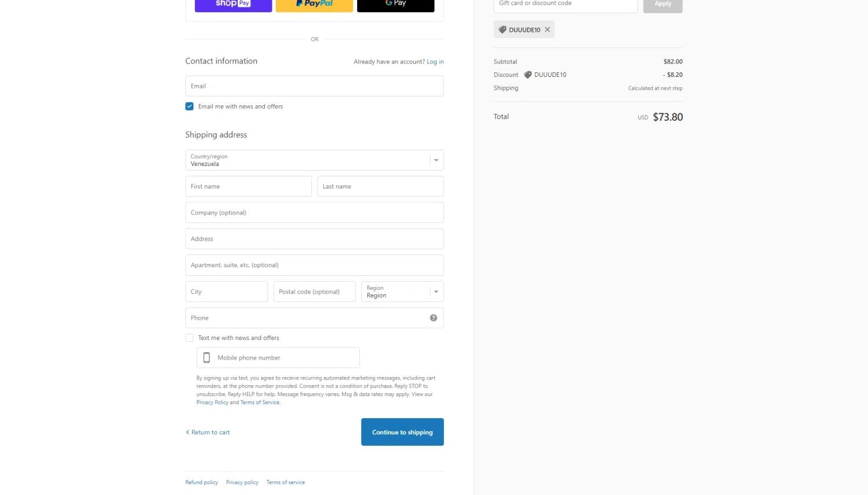Go back via Return to cart link
868x495 pixels.
tap(211, 433)
